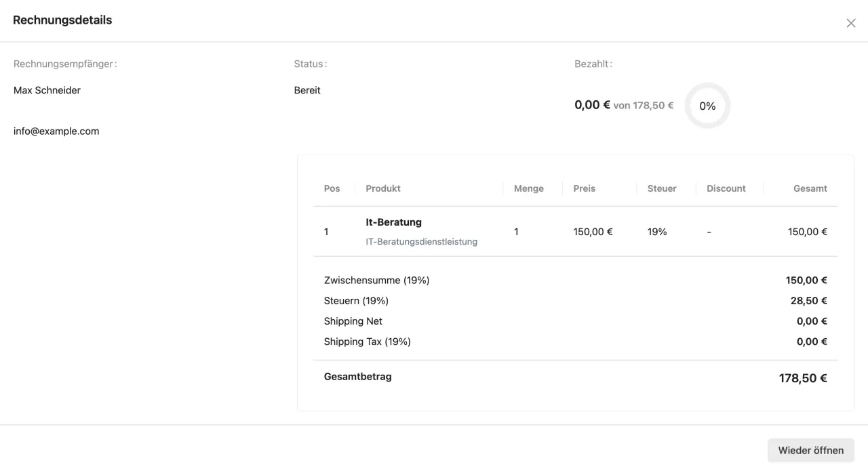
Task: Select the email info@example.com
Action: 56,131
